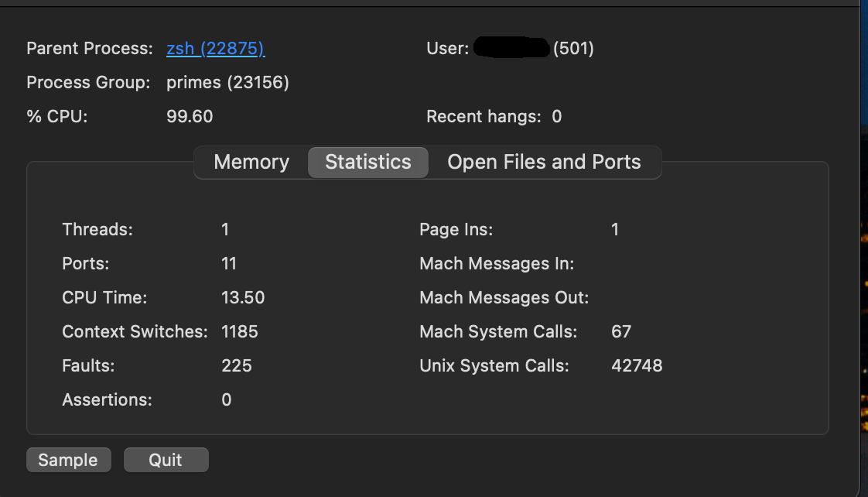Click the Mach Messages Out label
868x497 pixels.
tap(504, 298)
